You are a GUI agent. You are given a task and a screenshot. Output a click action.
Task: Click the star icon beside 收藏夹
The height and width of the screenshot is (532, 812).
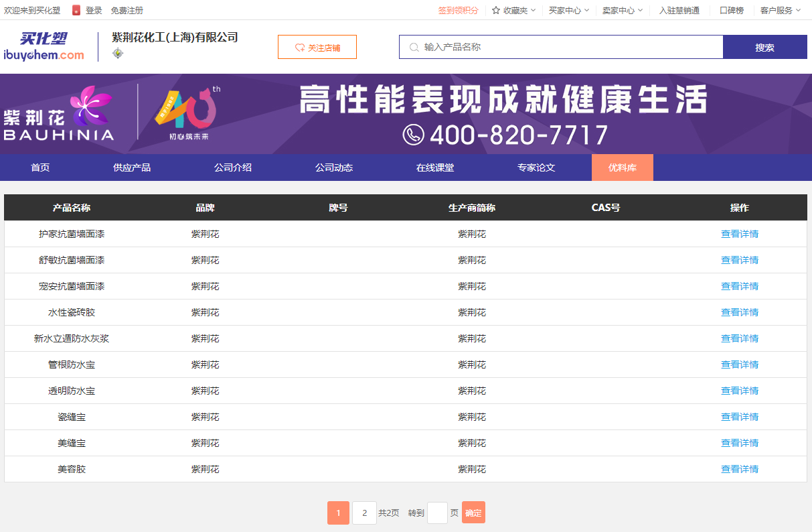pos(496,10)
